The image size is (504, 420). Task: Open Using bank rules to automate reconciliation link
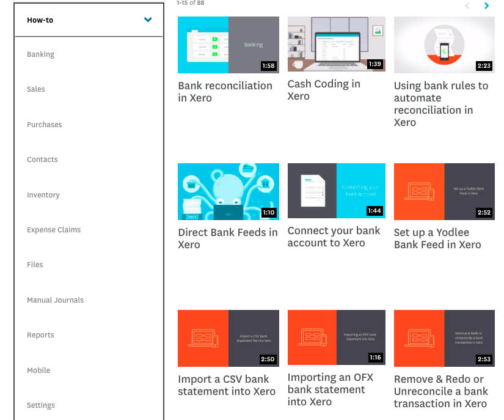pos(441,104)
